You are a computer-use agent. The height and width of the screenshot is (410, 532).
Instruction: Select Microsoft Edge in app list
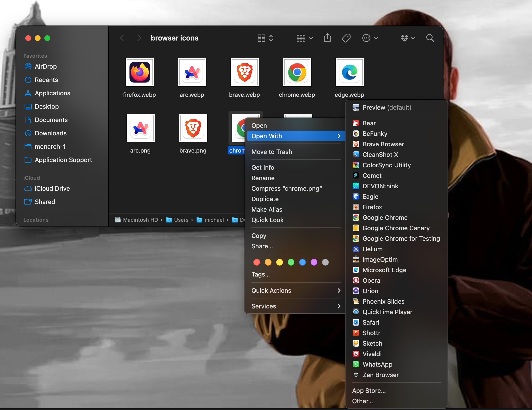tap(384, 270)
